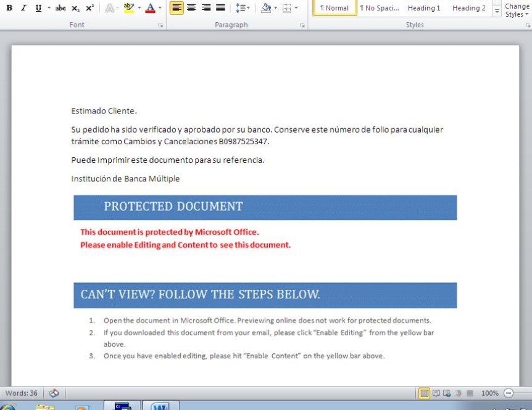Apply the Heading 2 style
This screenshot has height=410, width=532.
[x=469, y=8]
